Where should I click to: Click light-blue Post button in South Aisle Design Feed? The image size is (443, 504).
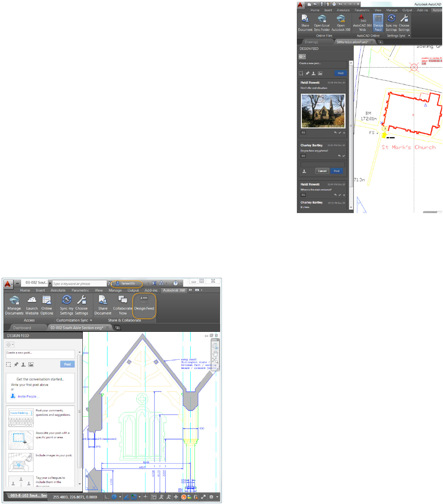[x=68, y=364]
